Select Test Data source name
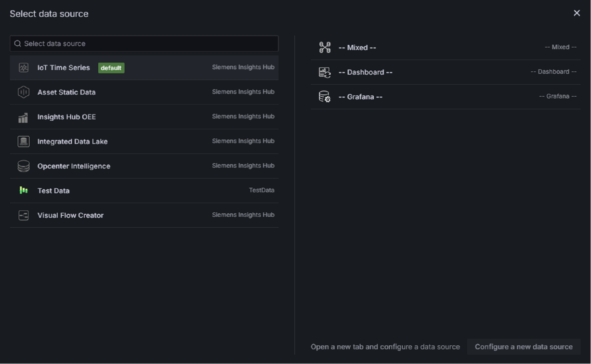This screenshot has height=364, width=591. (53, 191)
